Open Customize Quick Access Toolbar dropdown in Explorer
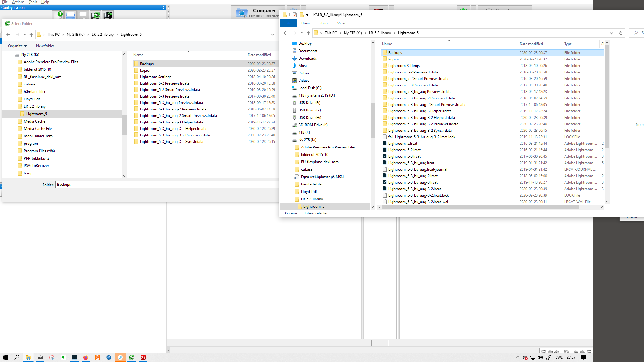This screenshot has height=362, width=644. tap(307, 15)
